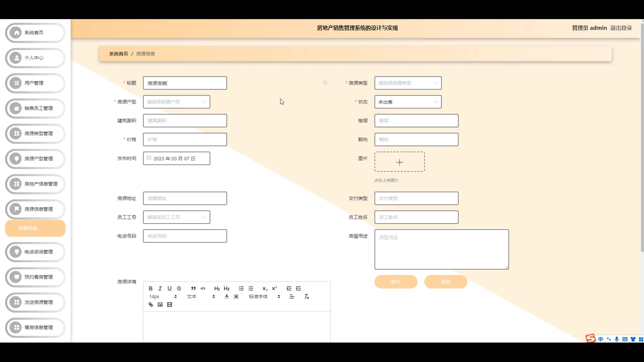The image size is (644, 362).
Task: Expand the 房源户型 select box
Action: pos(176,102)
